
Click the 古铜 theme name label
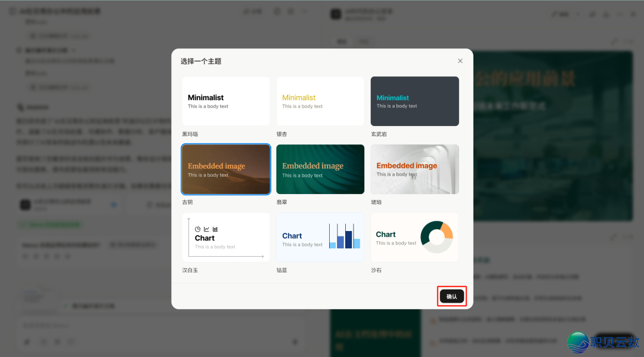[187, 202]
